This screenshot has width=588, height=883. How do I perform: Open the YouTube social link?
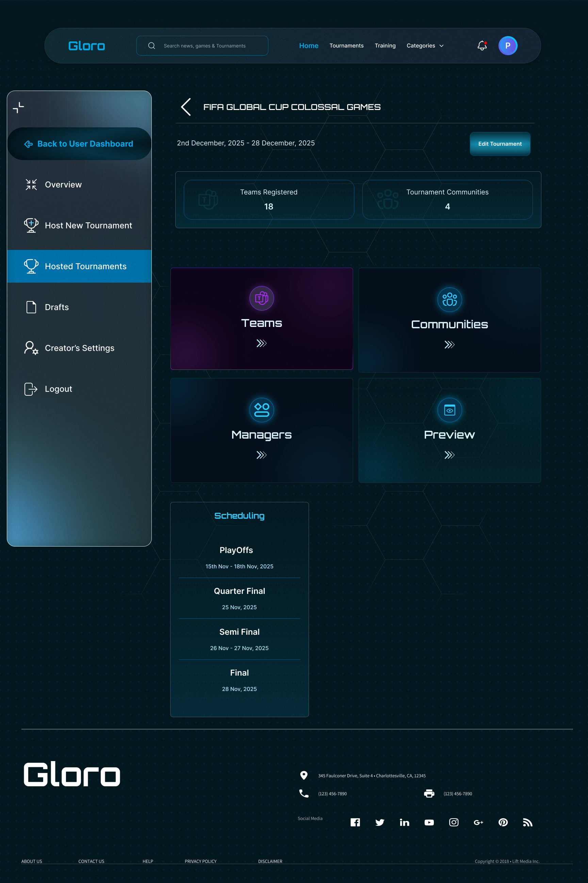429,822
